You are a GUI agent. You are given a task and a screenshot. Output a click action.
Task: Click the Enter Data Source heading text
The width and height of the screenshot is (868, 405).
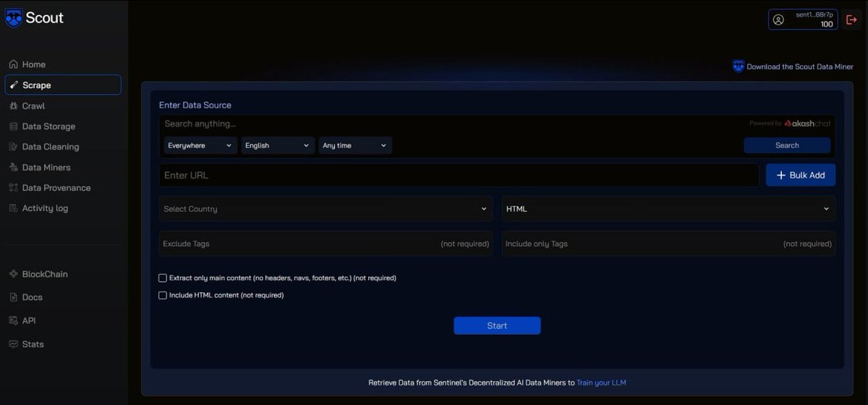195,105
